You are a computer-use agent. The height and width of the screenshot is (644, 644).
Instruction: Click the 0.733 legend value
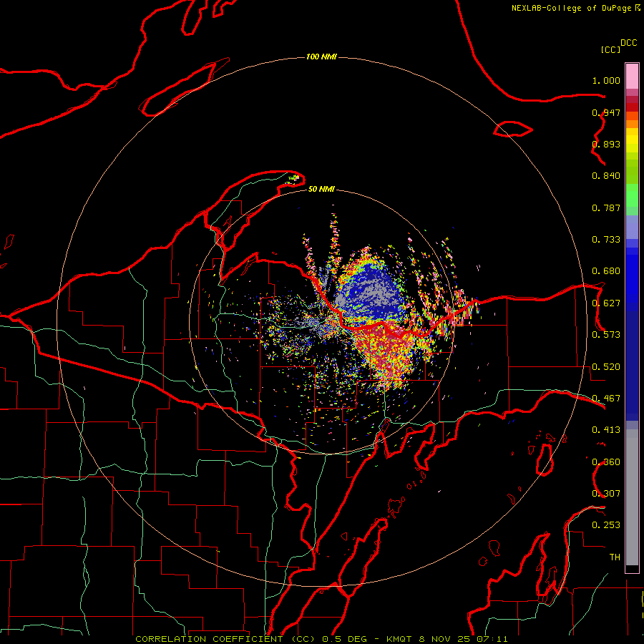click(606, 240)
